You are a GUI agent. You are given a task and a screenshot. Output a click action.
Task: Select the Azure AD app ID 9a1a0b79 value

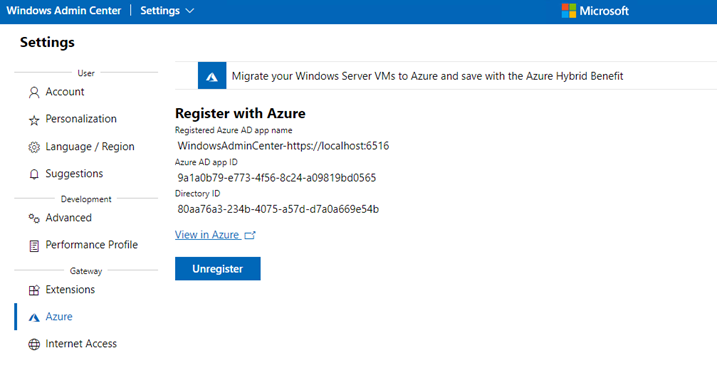coord(277,178)
